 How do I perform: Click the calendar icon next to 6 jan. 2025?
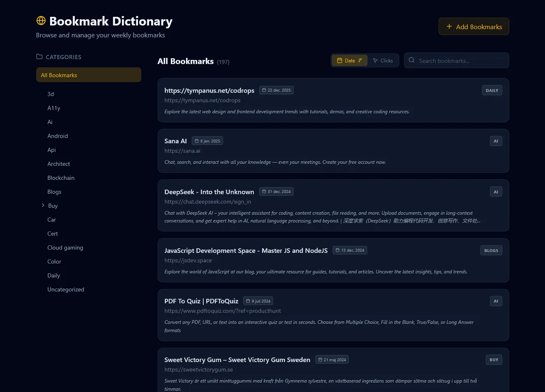coord(196,140)
